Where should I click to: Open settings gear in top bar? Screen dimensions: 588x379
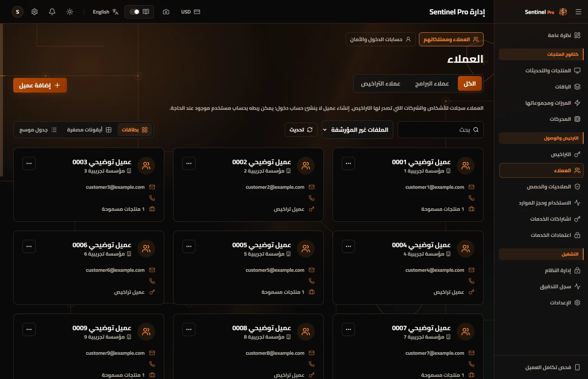click(35, 12)
